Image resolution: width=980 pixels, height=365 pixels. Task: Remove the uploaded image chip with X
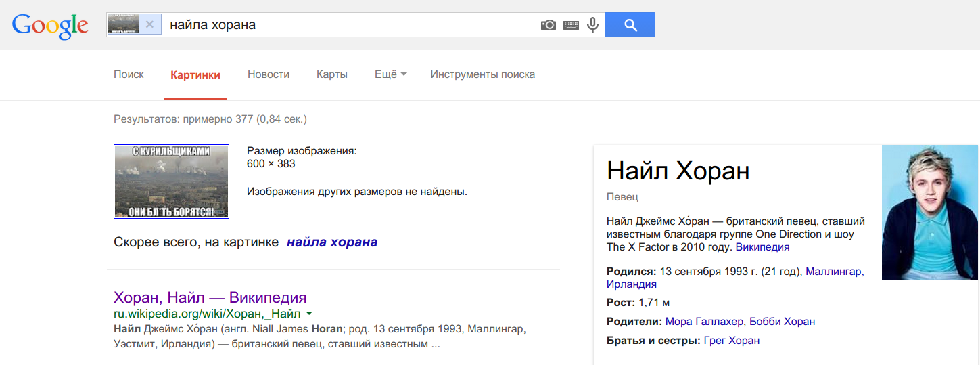[x=149, y=24]
